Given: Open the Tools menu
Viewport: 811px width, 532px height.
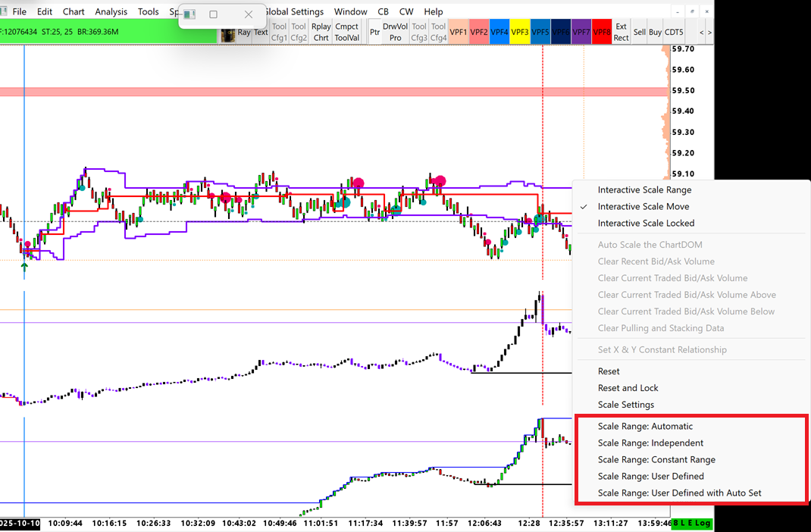Looking at the screenshot, I should point(148,11).
